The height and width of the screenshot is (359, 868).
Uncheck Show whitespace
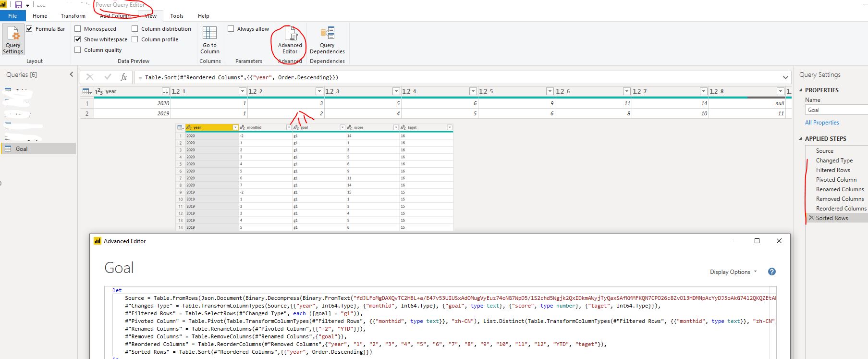78,39
